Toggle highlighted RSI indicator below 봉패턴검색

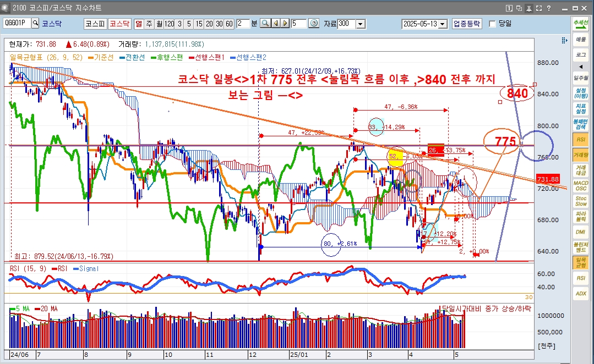[581, 140]
